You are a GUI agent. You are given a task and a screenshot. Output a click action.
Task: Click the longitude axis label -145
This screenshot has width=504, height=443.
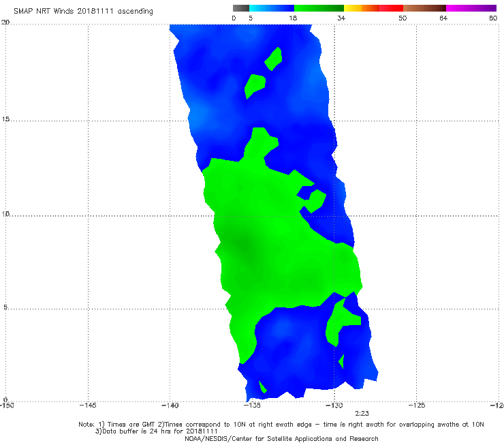pyautogui.click(x=88, y=406)
